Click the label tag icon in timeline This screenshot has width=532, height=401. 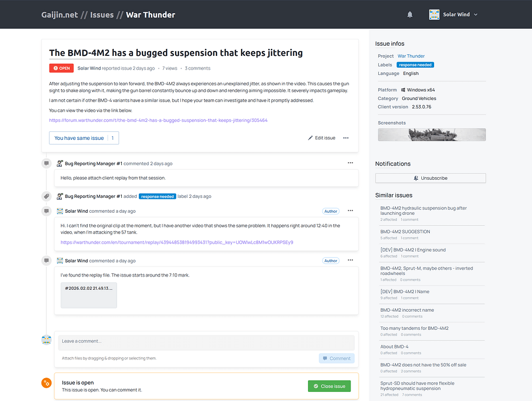point(47,196)
